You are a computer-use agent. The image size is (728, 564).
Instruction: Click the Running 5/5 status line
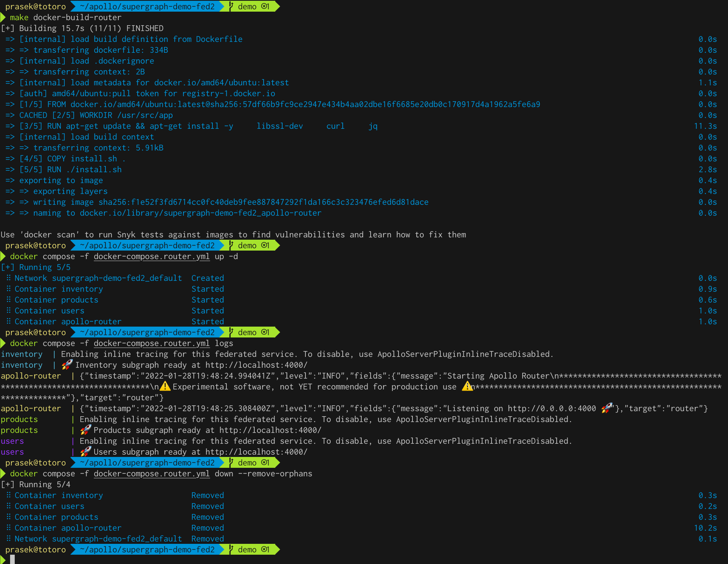[36, 267]
